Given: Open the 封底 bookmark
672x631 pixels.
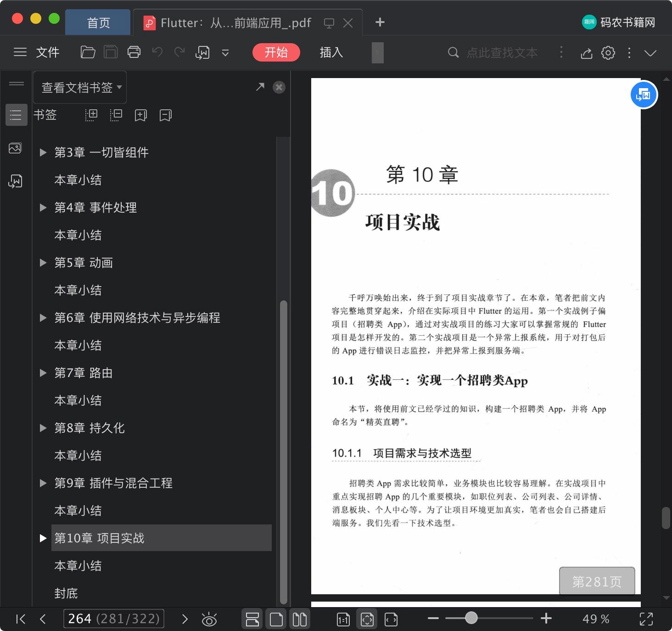Looking at the screenshot, I should (x=66, y=593).
